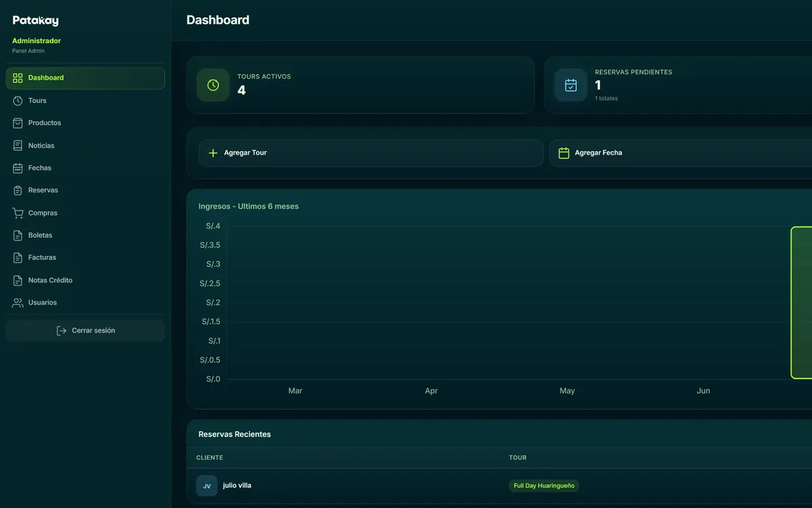Open the Tours section

point(85,100)
